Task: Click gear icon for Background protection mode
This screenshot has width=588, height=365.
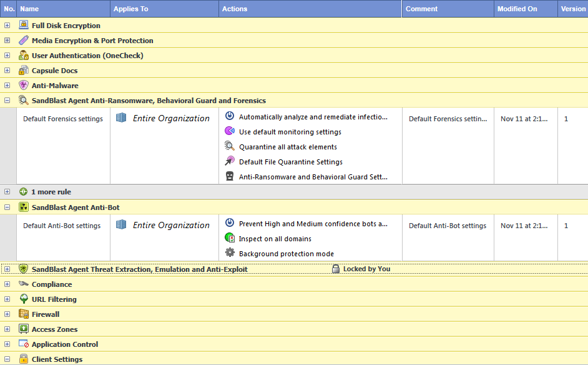Action: [x=230, y=252]
